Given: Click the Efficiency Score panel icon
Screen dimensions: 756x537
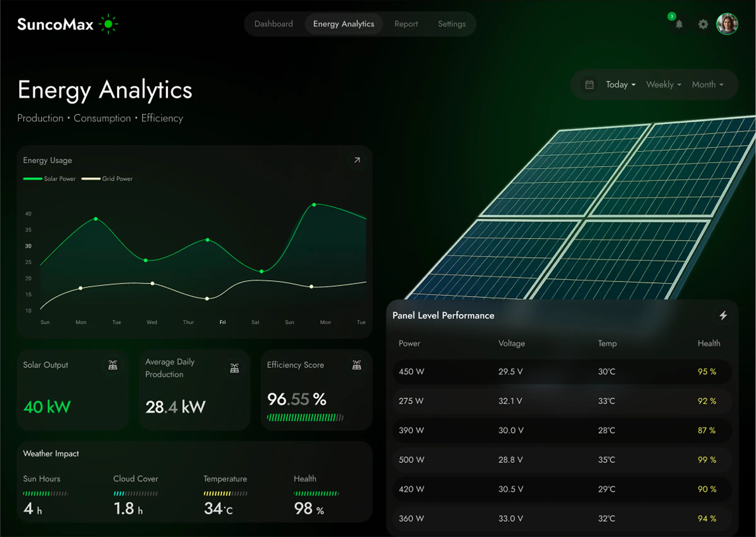Looking at the screenshot, I should (356, 365).
